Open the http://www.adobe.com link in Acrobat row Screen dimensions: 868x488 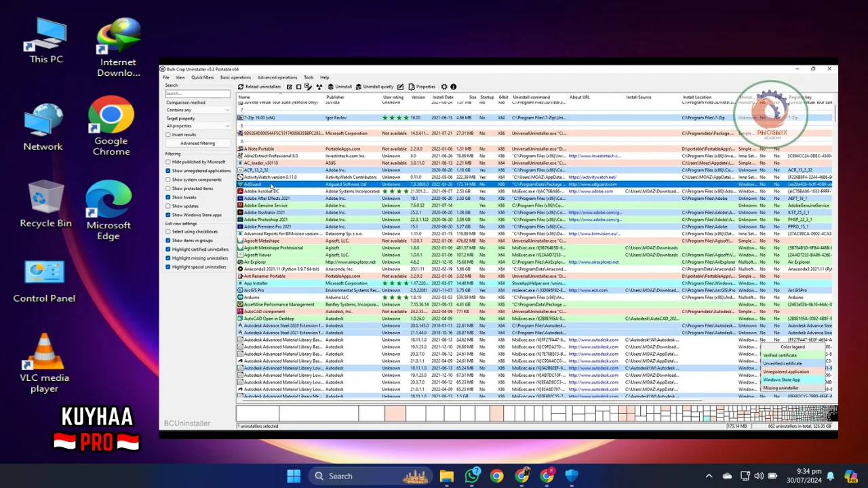(590, 191)
